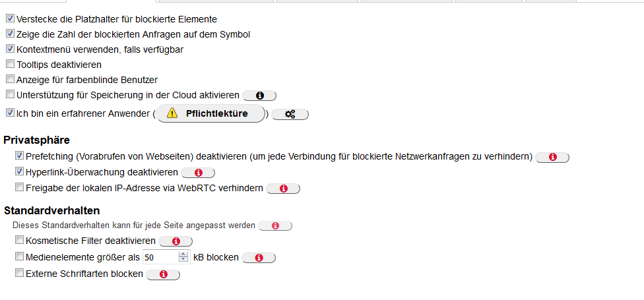Screen dimensions: 644x300
Task: Increase the media size kB stepper value
Action: coord(183,254)
